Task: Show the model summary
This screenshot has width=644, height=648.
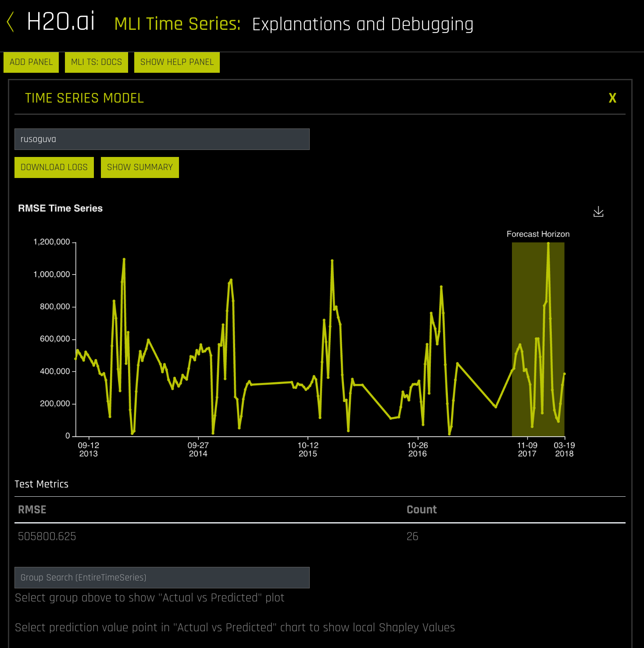Action: coord(140,167)
